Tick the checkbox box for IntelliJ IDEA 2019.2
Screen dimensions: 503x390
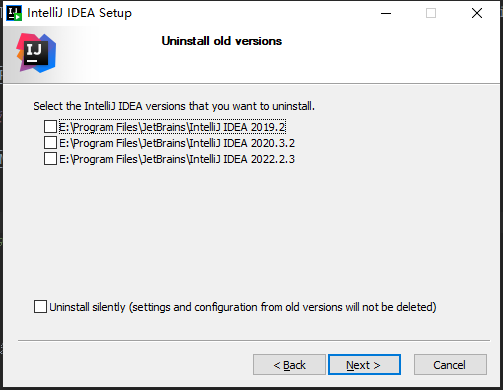tap(50, 127)
